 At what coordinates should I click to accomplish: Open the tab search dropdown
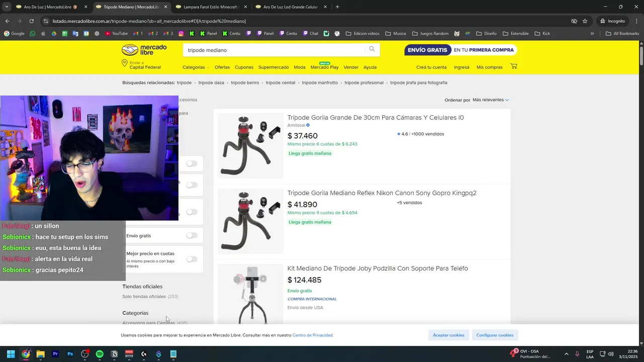[7, 7]
